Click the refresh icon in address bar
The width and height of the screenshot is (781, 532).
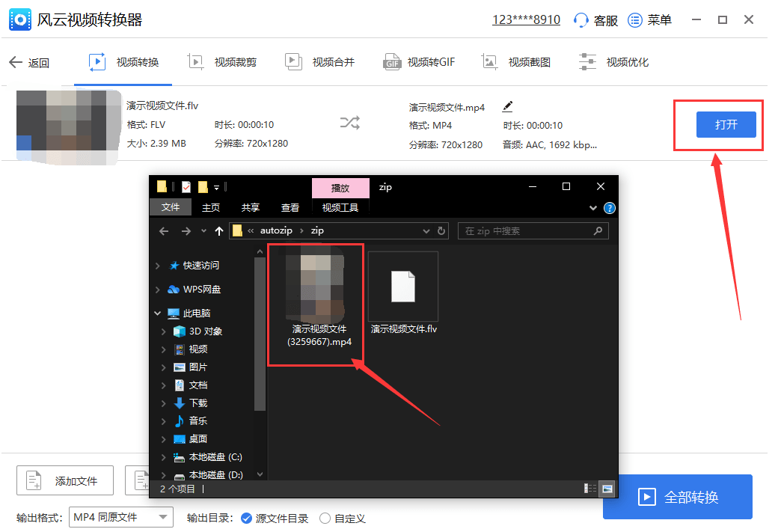[441, 231]
